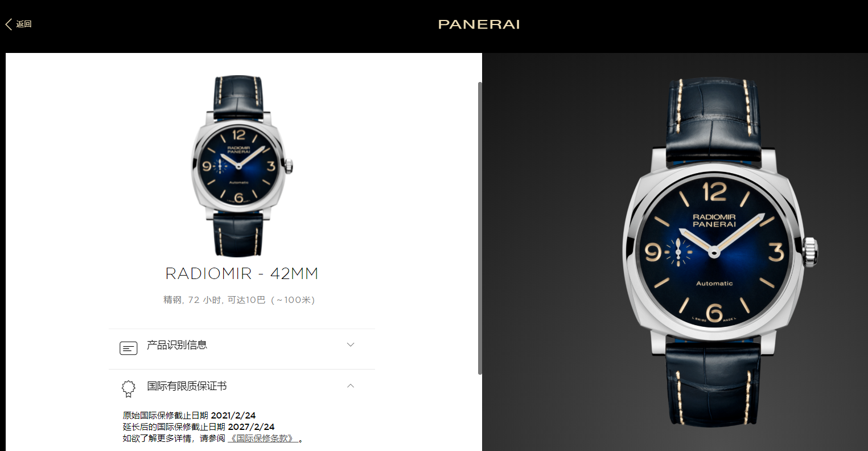Collapse the 国际有限质保证书 section chevron
This screenshot has height=451, width=868.
coord(351,386)
